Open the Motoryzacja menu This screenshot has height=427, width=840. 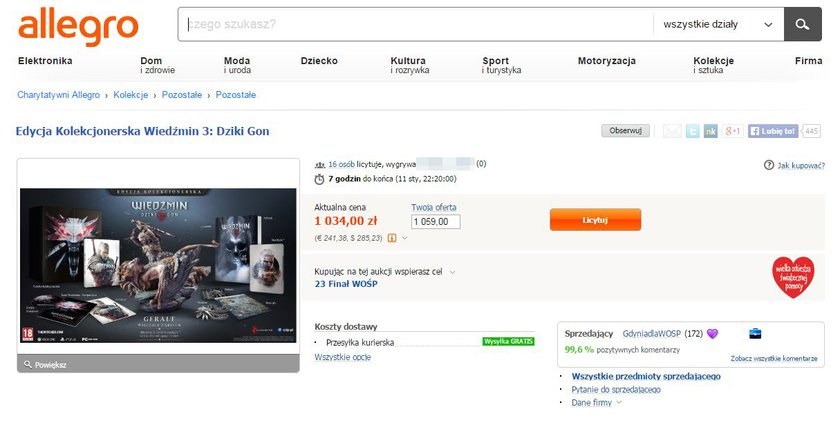(606, 61)
